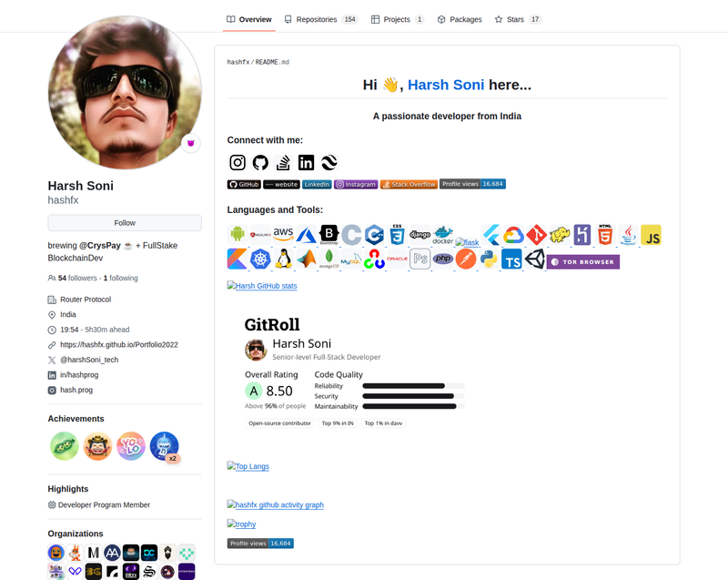Click the emoji status badge on avatar
Screen dimensions: 728x580
[x=191, y=143]
